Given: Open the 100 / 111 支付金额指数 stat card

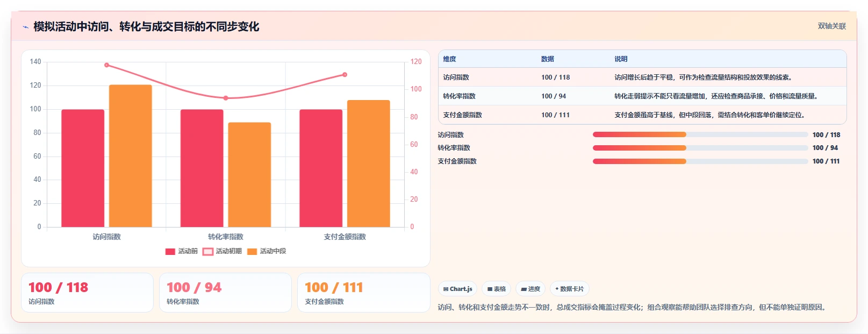Looking at the screenshot, I should coord(364,293).
